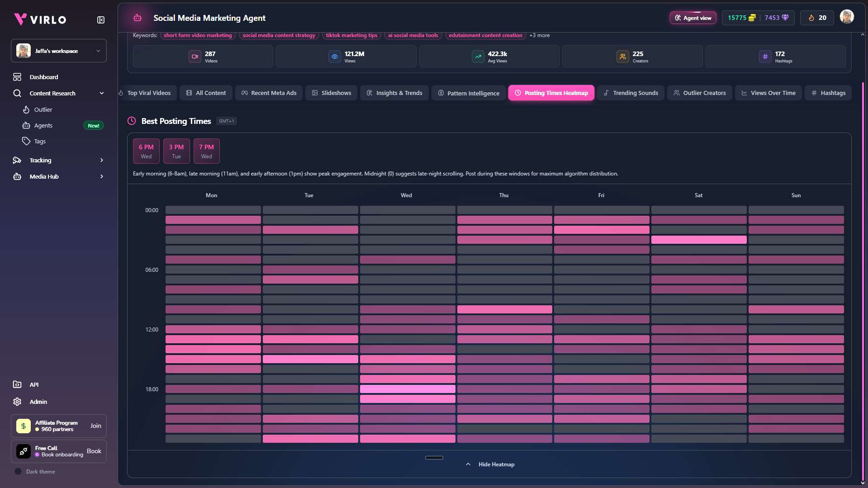This screenshot has height=488, width=868.
Task: Click the 287 Videos stat card
Action: click(203, 57)
